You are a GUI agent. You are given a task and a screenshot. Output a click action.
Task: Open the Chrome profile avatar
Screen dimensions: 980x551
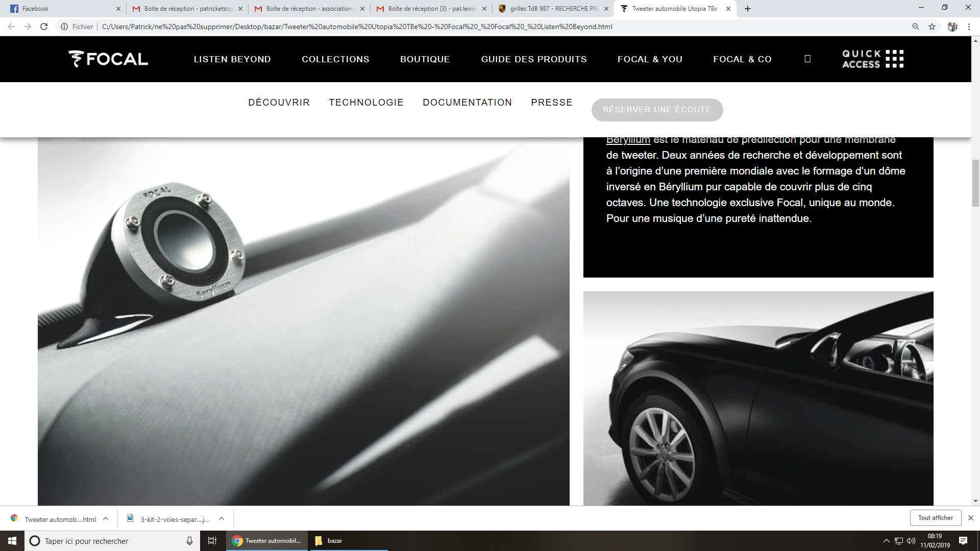(x=952, y=27)
